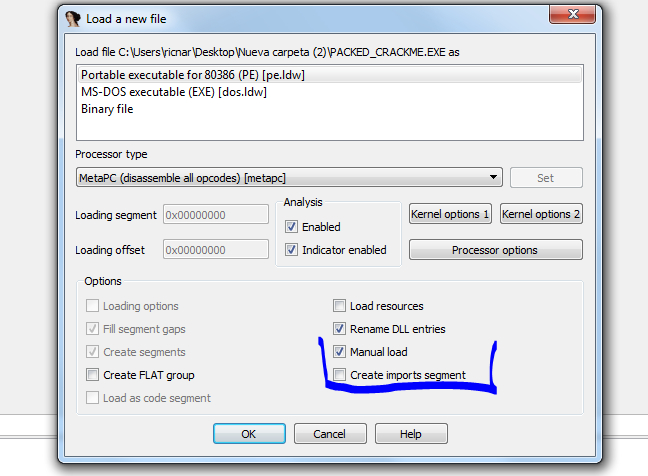The height and width of the screenshot is (476, 648).
Task: Click the IDA icon in title bar
Action: [x=73, y=17]
